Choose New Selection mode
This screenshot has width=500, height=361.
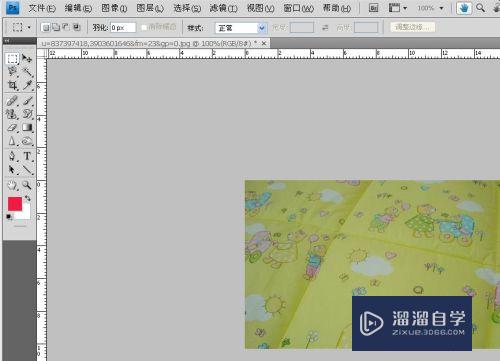[x=46, y=28]
